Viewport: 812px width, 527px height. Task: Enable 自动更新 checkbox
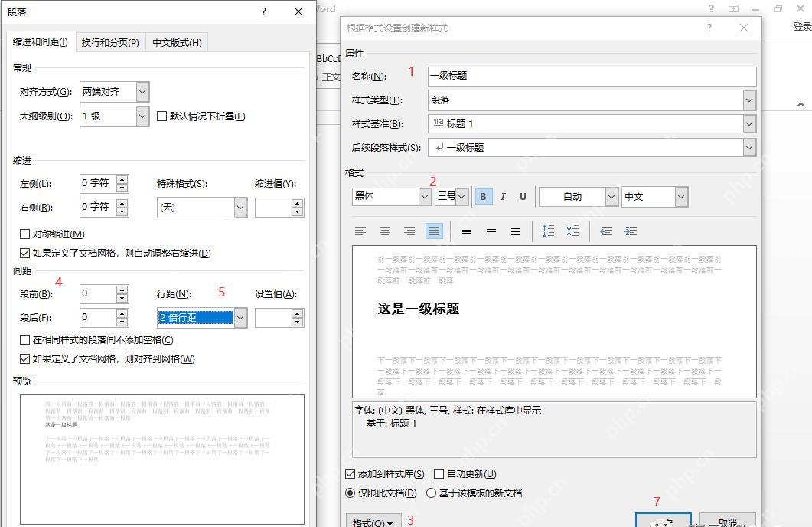[x=439, y=473]
